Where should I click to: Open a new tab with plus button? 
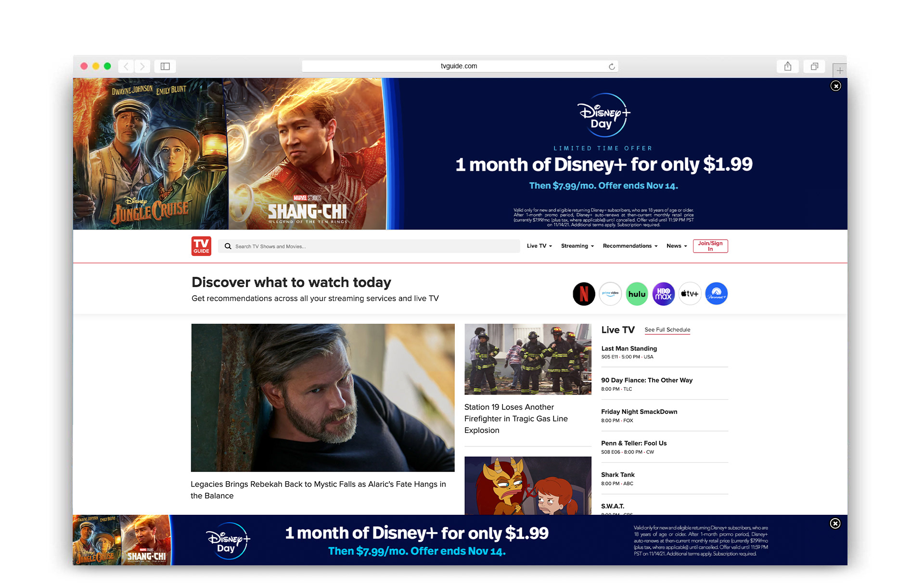pos(840,70)
